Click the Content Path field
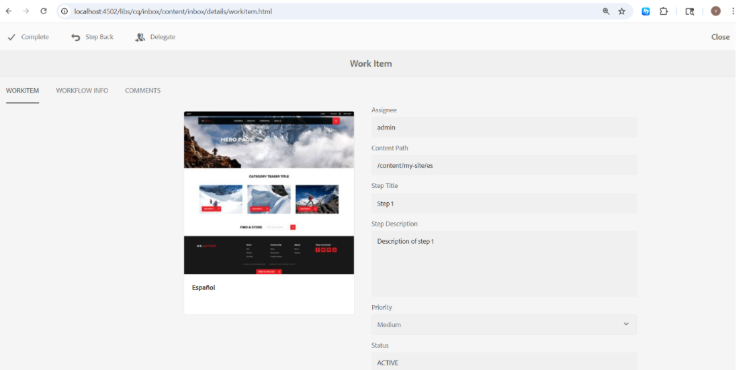The width and height of the screenshot is (736, 370). pyautogui.click(x=504, y=165)
